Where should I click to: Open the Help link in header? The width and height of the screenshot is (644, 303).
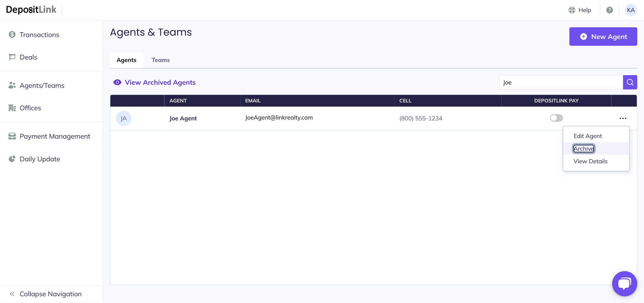coord(580,10)
